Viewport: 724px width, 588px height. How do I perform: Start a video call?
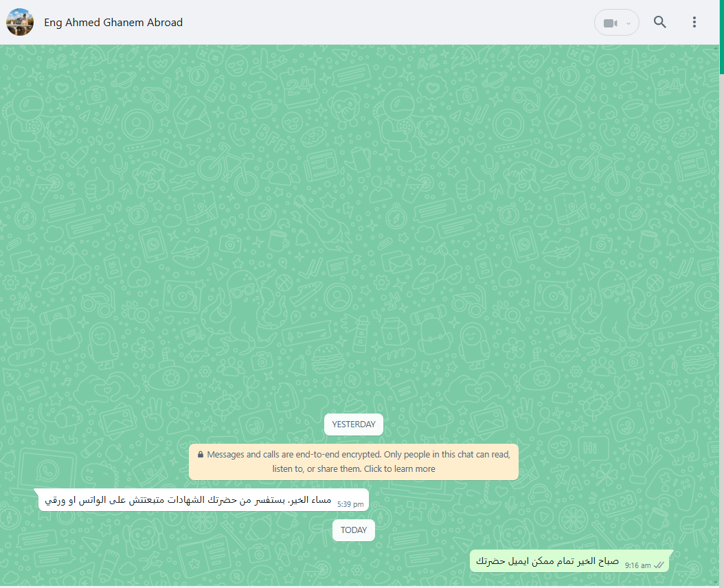(611, 23)
